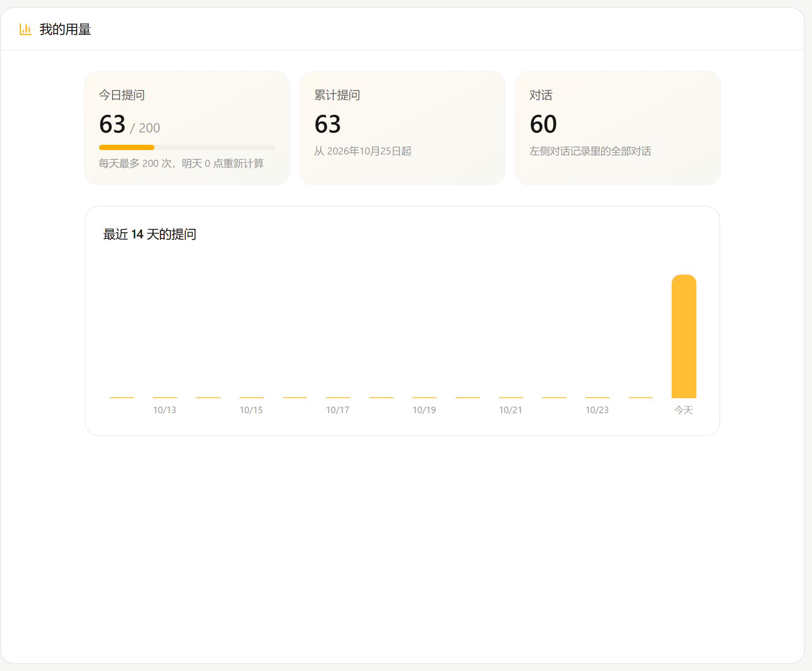Viewport: 812px width, 671px height.
Task: Click the bar chart icon beside 我的用量
Action: coord(26,29)
